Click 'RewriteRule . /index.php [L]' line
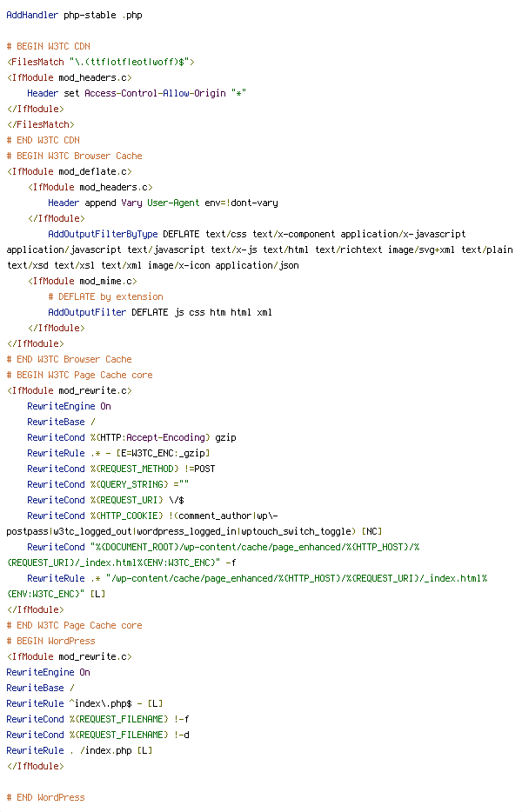 click(79, 750)
